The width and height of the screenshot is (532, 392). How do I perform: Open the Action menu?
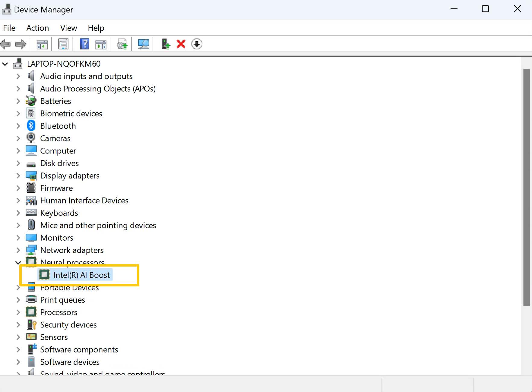point(38,28)
